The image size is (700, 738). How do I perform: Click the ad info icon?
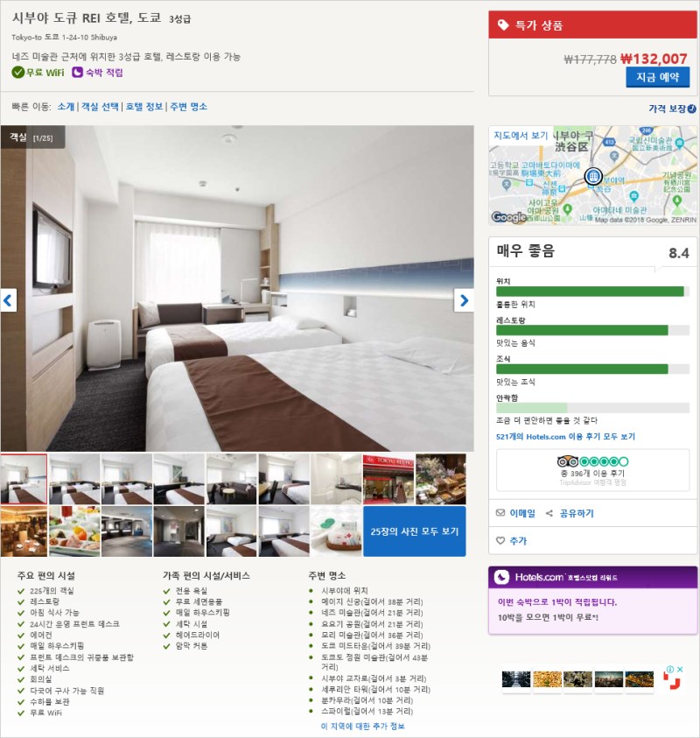click(670, 669)
